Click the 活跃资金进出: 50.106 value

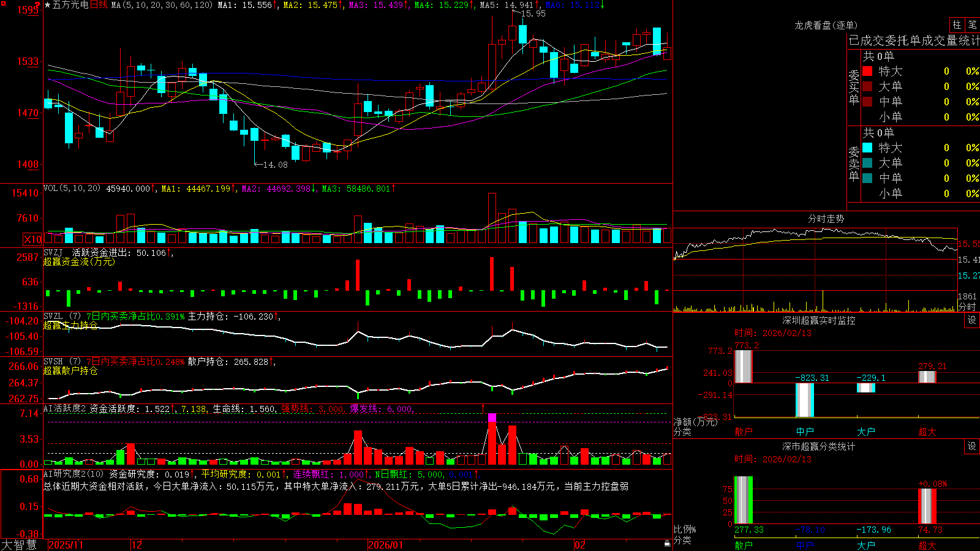[x=119, y=252]
